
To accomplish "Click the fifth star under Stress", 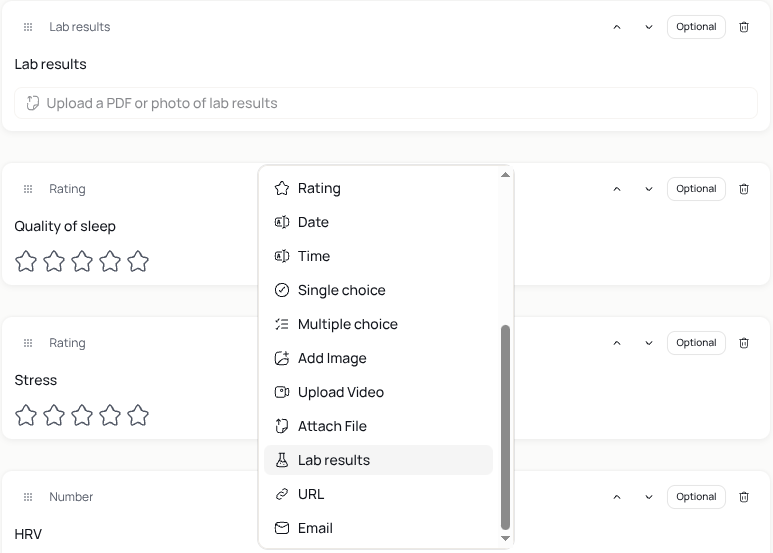I will pyautogui.click(x=138, y=415).
